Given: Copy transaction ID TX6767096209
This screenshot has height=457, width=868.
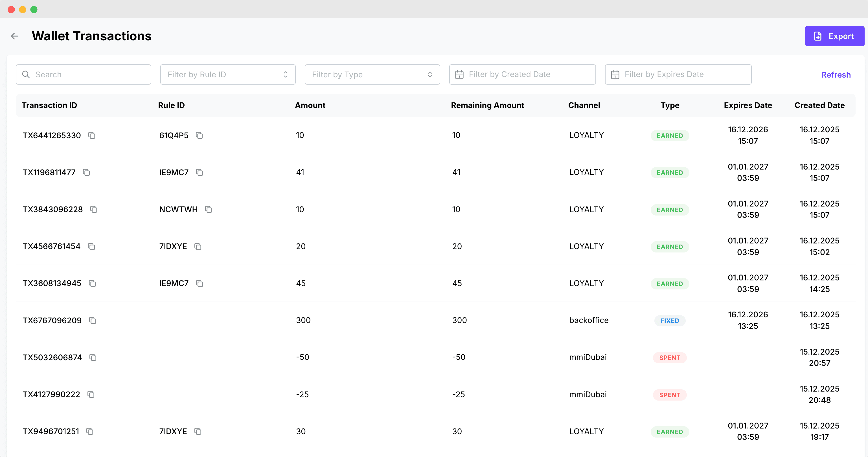Looking at the screenshot, I should pos(92,320).
